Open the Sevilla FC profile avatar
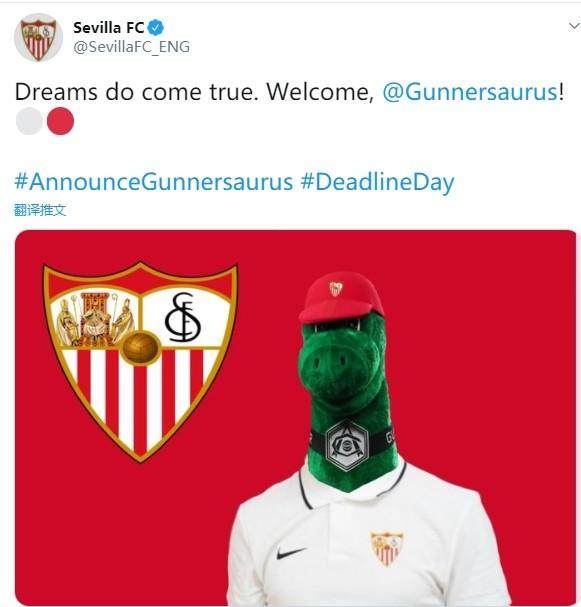Screen dimensions: 581x607 tap(38, 38)
